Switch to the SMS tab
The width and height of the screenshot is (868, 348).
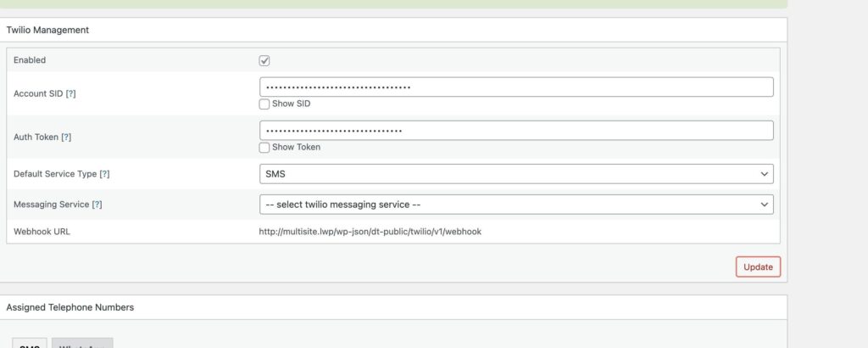coord(30,344)
